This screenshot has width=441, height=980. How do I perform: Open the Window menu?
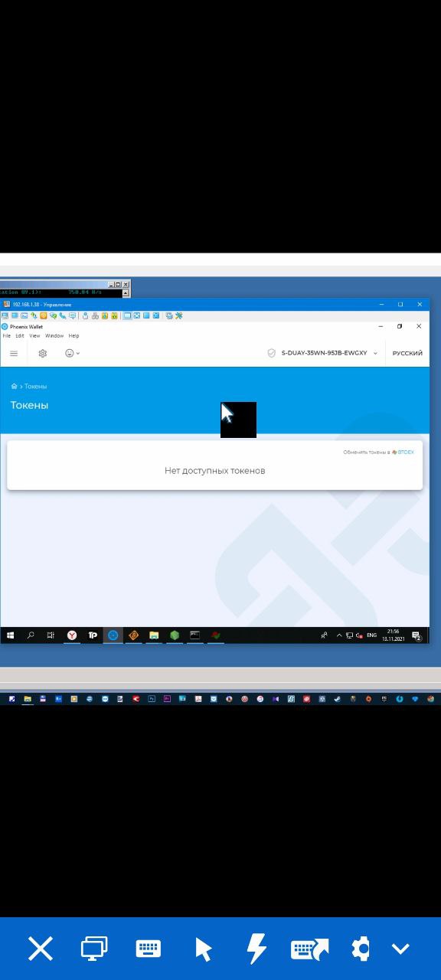click(54, 336)
